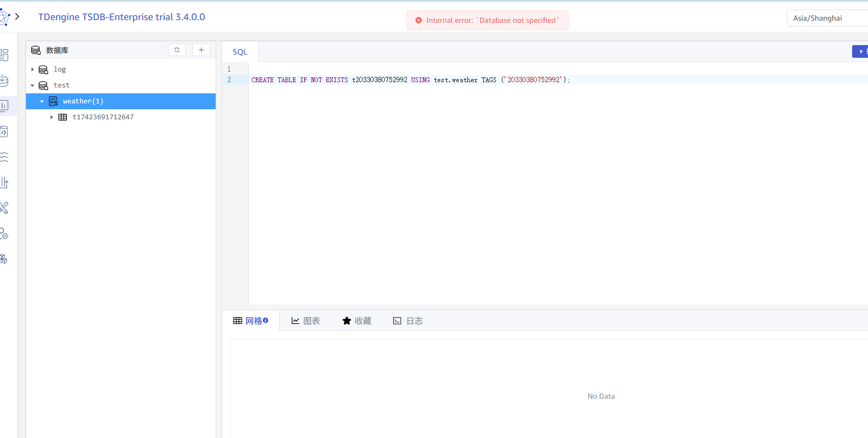This screenshot has height=438, width=868.
Task: Expand table t17423691712647 node
Action: tap(51, 117)
